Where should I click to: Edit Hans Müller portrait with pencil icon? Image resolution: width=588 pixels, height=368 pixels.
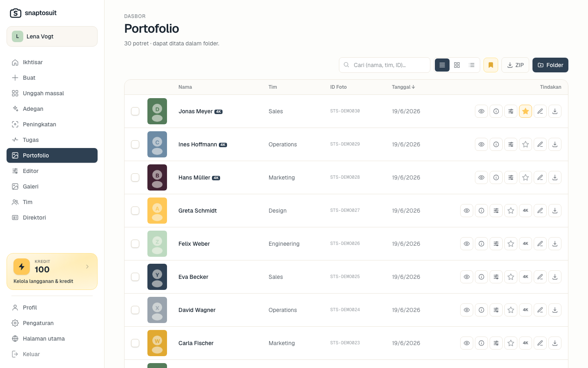(540, 177)
